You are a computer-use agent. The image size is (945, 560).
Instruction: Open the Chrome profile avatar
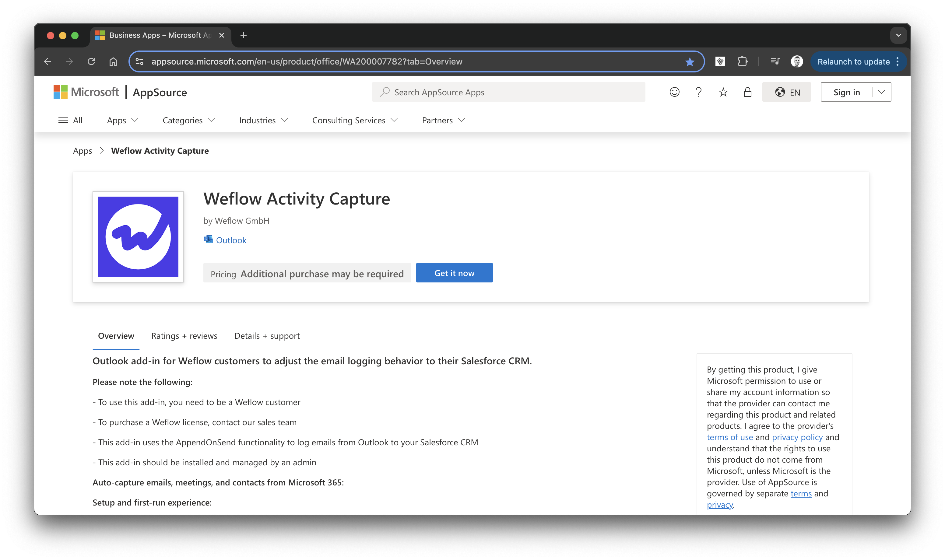point(797,61)
